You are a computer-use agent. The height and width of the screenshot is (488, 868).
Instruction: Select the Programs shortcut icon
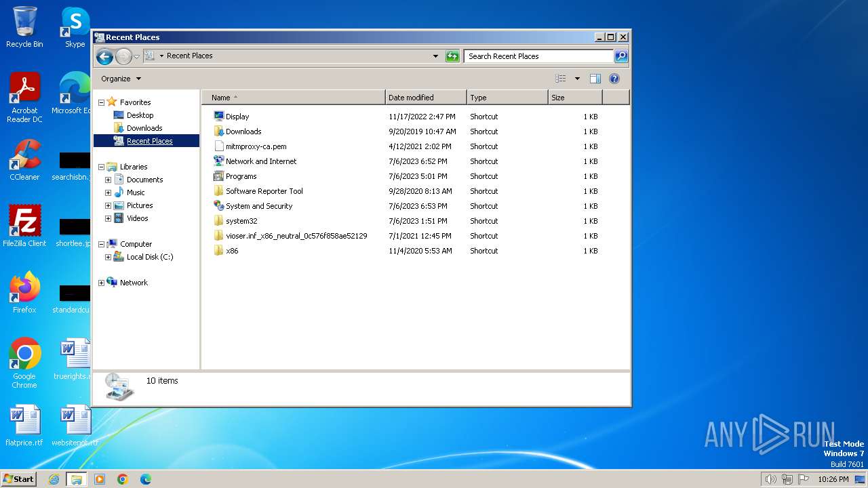218,176
